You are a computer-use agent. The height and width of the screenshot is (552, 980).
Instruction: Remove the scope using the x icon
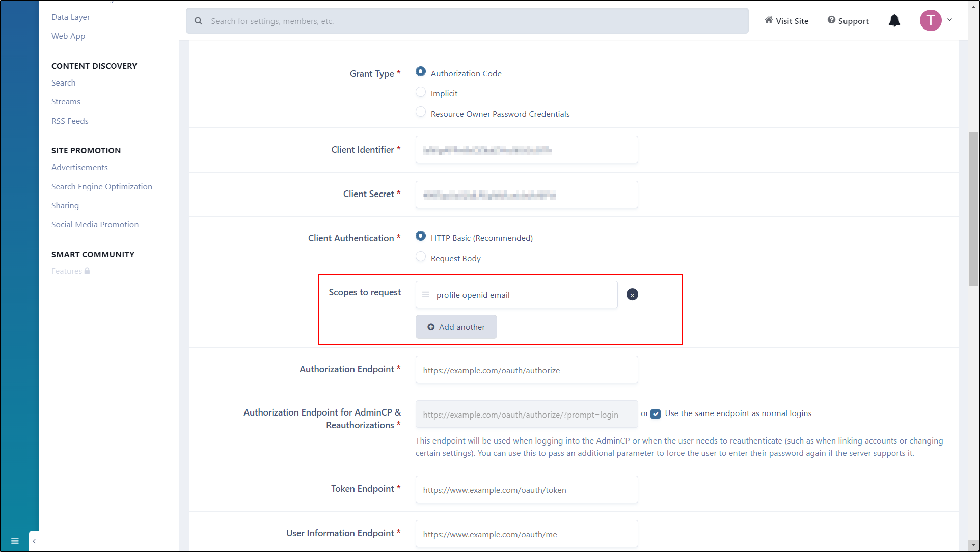(x=632, y=294)
